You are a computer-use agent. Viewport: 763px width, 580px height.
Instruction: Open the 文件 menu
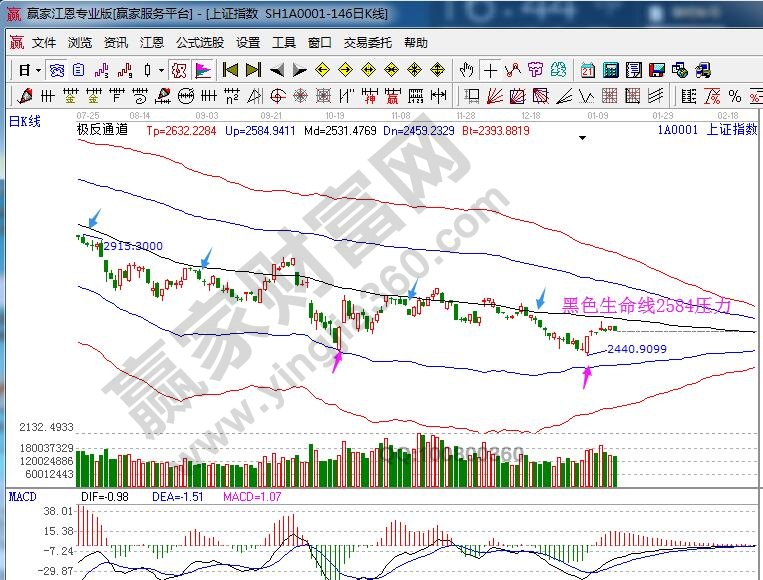(x=44, y=43)
